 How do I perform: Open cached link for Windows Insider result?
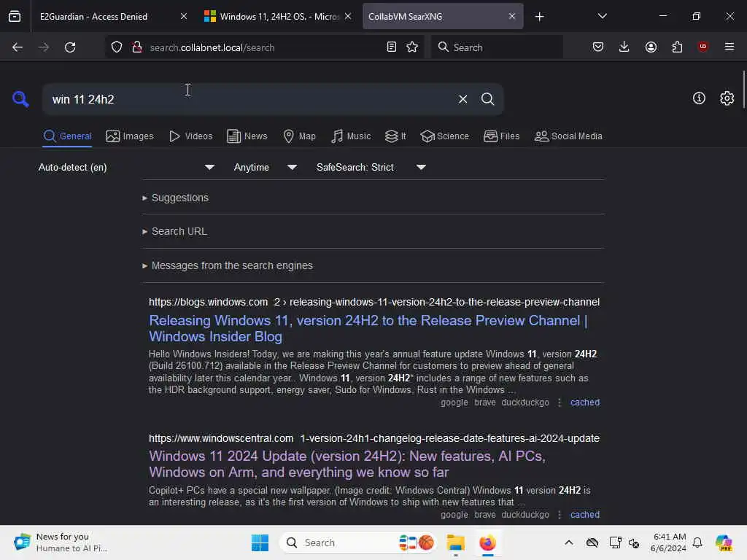(x=585, y=402)
